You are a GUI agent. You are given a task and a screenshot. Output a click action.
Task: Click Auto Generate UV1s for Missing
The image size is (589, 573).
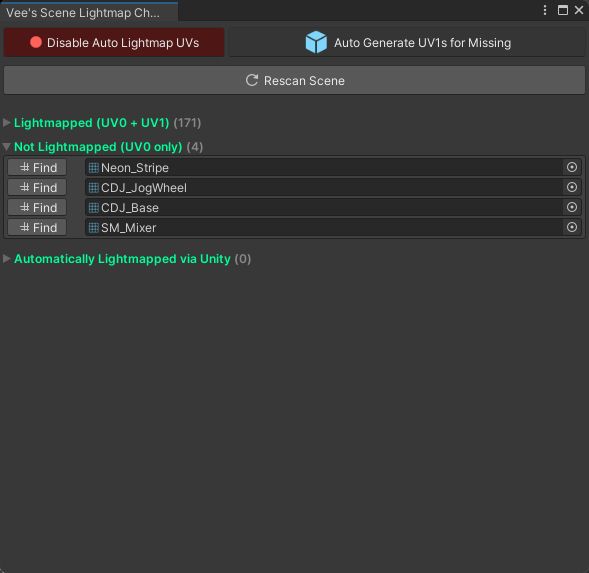[407, 42]
